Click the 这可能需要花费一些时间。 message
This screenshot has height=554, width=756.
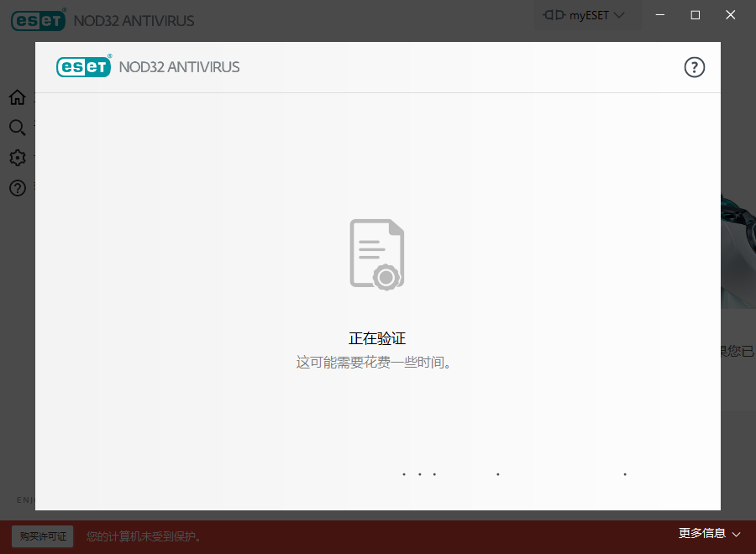tap(374, 363)
